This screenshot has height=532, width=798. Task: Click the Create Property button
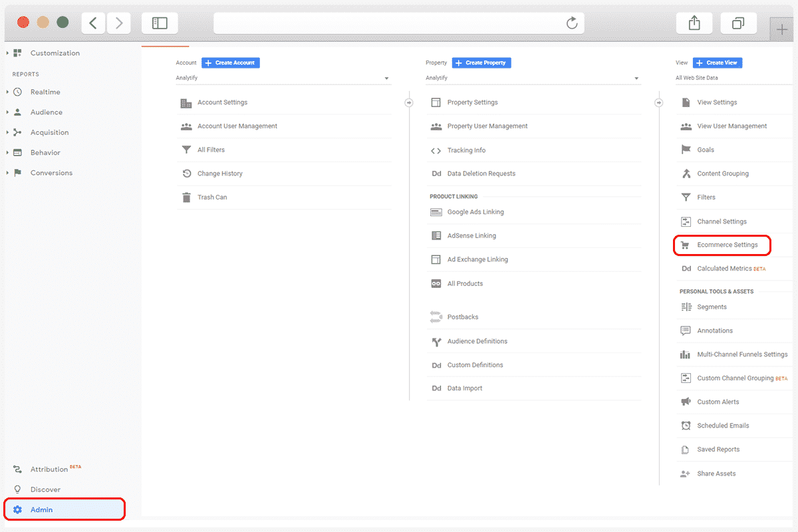(x=481, y=63)
